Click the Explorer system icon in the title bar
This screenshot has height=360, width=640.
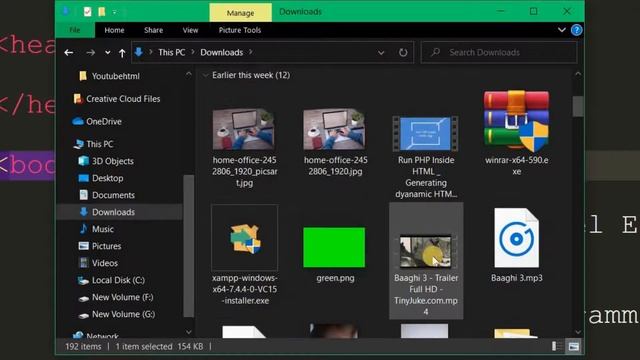(x=65, y=11)
